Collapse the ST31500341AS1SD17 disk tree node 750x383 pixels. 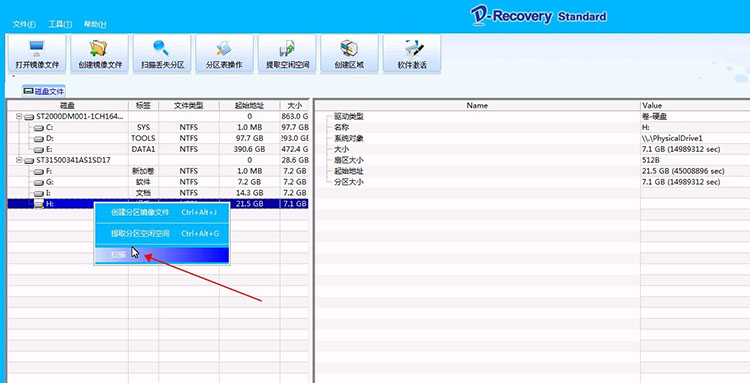point(19,160)
